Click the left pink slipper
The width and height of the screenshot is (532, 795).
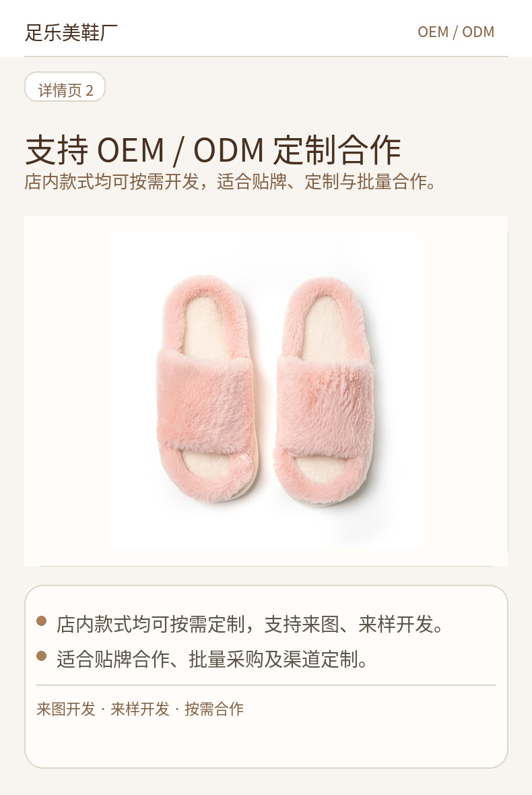[x=207, y=388]
